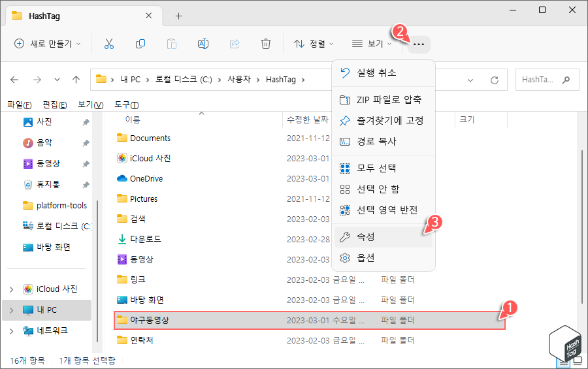Select 즐겨찾기에 고정 menu entry

384,120
